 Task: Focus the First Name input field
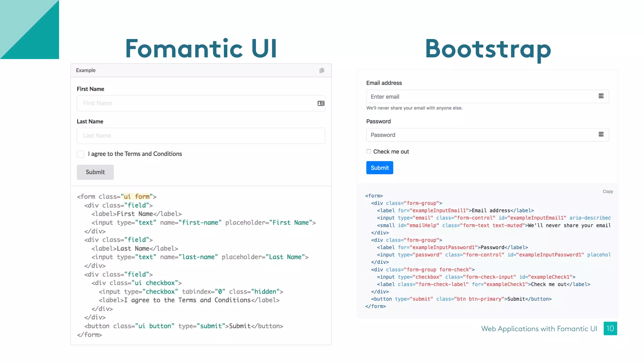coord(201,103)
